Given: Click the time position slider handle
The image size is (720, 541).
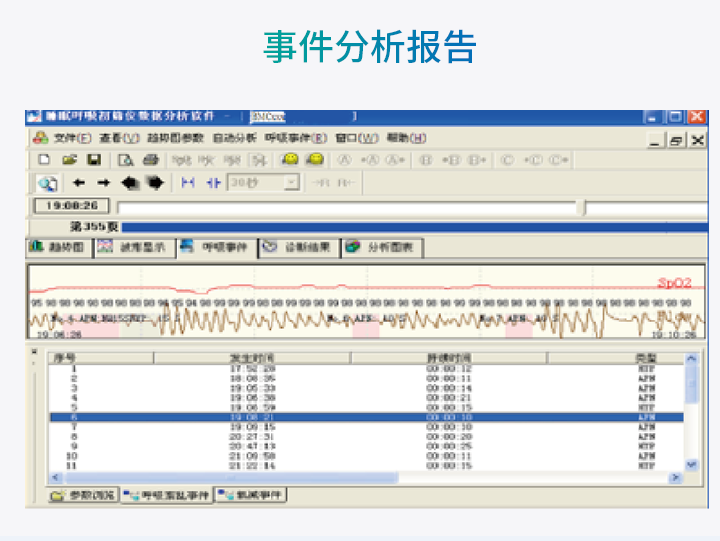Looking at the screenshot, I should (x=584, y=207).
